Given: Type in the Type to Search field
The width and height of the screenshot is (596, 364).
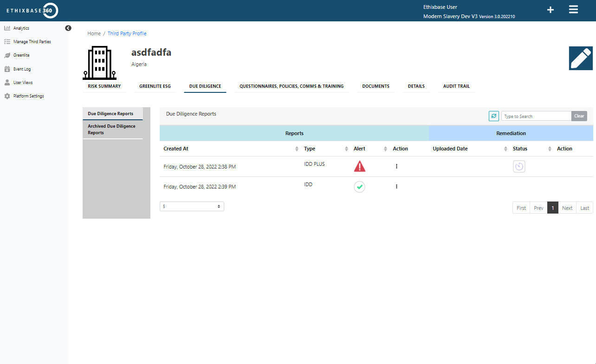Looking at the screenshot, I should (x=536, y=116).
